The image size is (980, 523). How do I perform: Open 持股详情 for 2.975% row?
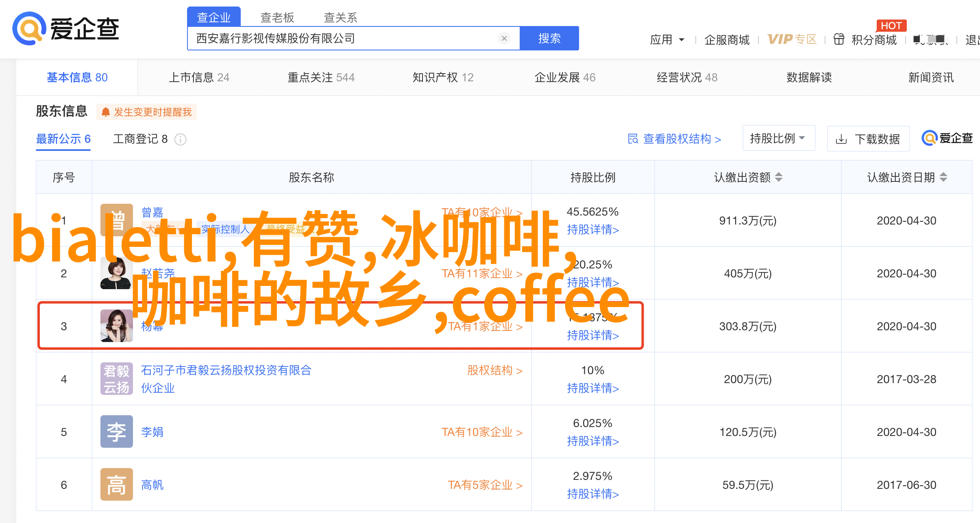[593, 494]
